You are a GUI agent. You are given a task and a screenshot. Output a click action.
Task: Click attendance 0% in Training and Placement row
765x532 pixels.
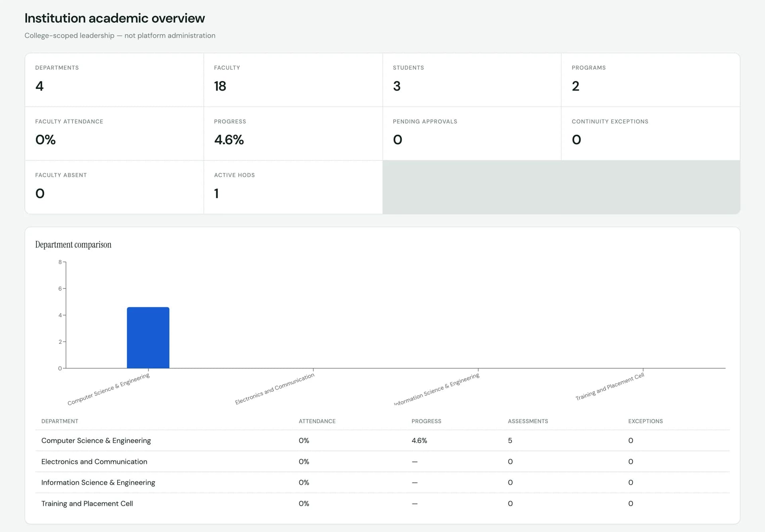click(x=304, y=503)
